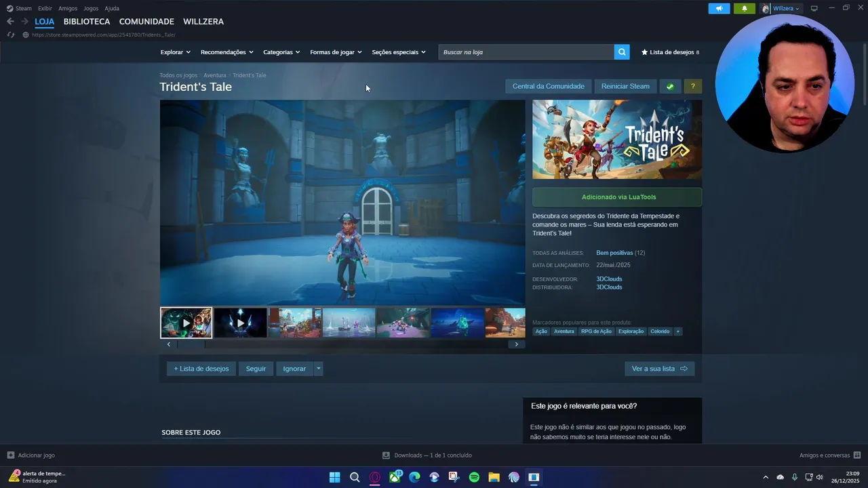Open the Steam menu
This screenshot has height=488, width=868.
click(19, 8)
